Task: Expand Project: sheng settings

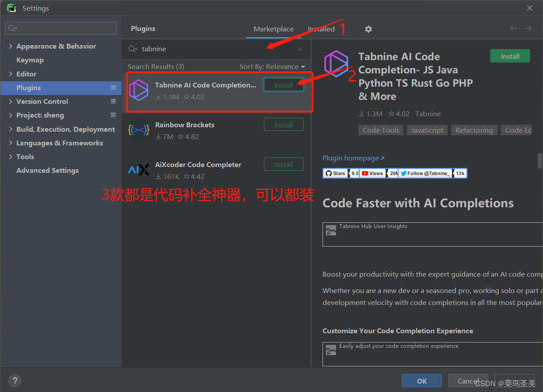Action: click(11, 115)
